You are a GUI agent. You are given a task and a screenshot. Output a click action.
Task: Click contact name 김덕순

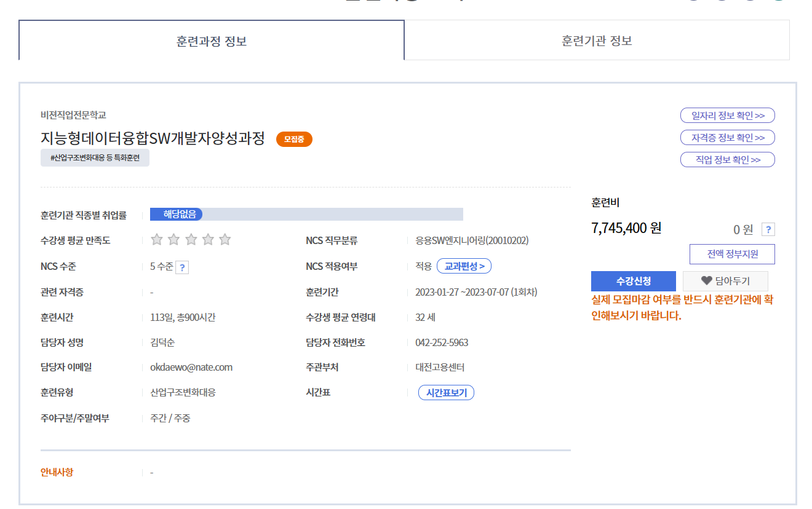click(x=162, y=342)
